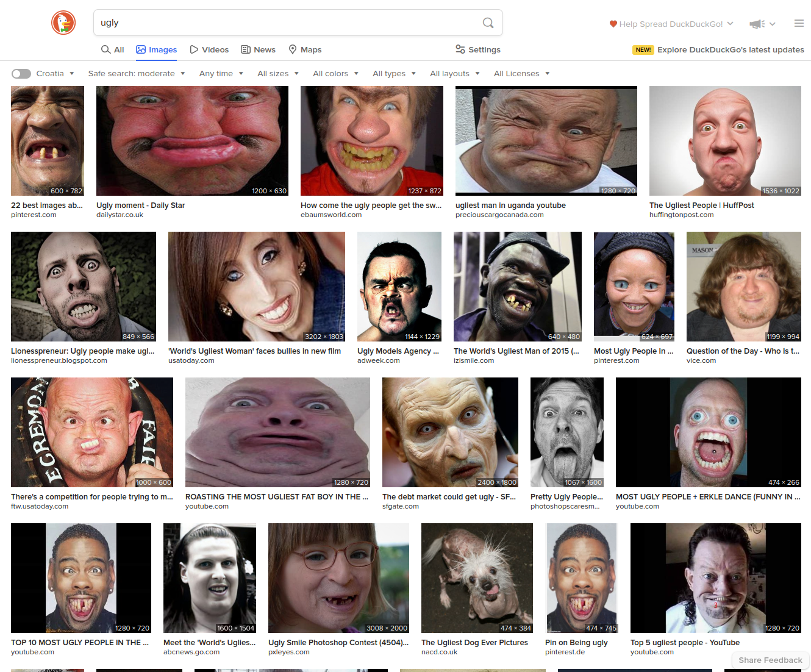The height and width of the screenshot is (672, 811).
Task: Open Ugly moment - Daily Star thumbnail
Action: [192, 141]
